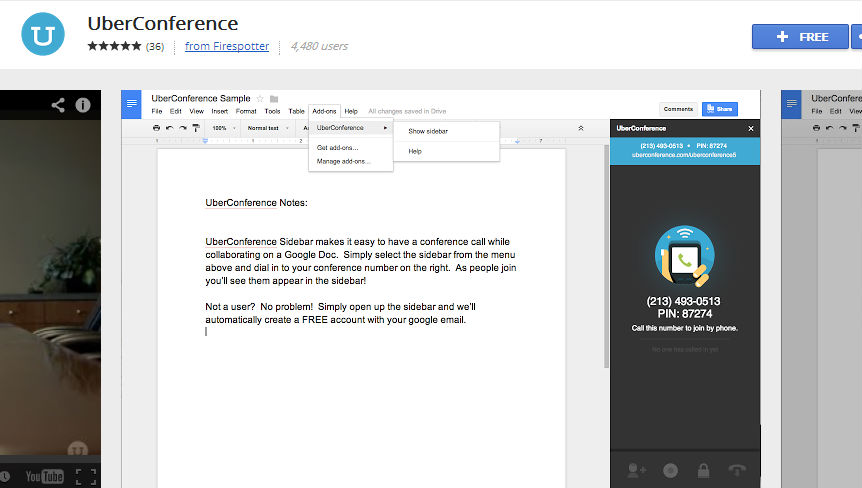Click the redo icon in the right screenshot
This screenshot has width=862, height=488.
(843, 127)
